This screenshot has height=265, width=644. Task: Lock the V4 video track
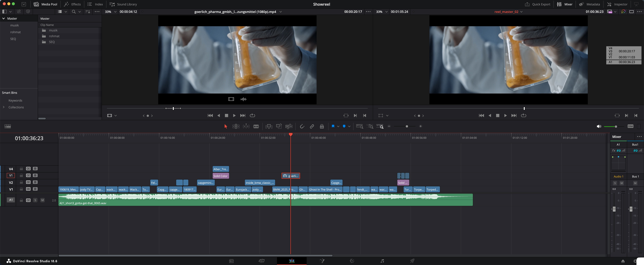(x=21, y=169)
